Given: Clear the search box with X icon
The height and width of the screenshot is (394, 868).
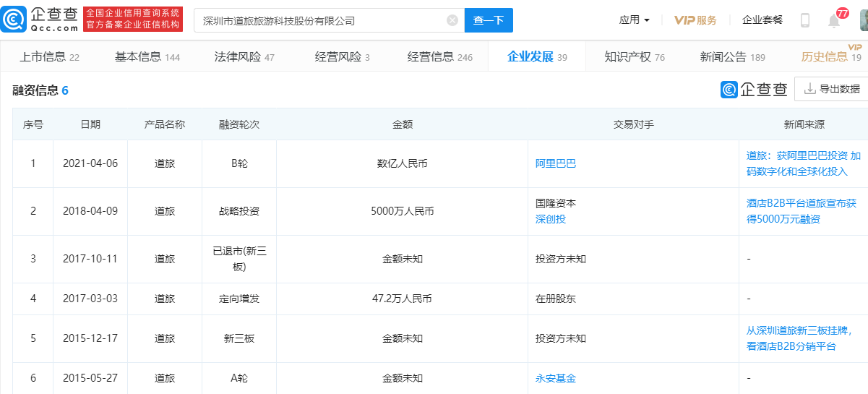Looking at the screenshot, I should coord(452,20).
